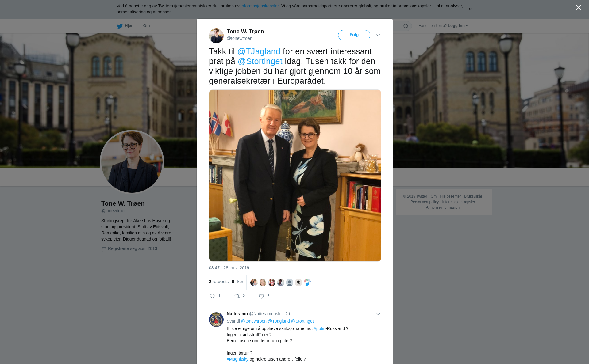The height and width of the screenshot is (364, 589).
Task: Open the informasjonskapsler link in banner
Action: tap(260, 6)
